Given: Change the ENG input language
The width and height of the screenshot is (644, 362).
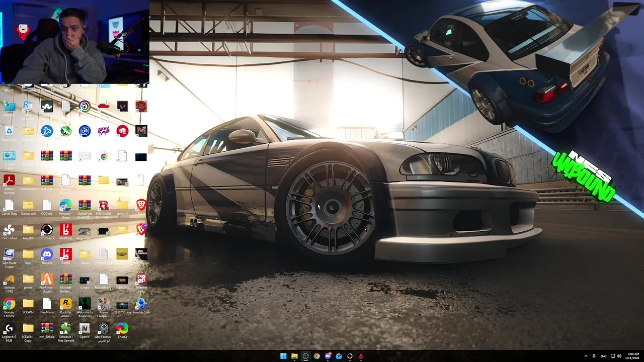Looking at the screenshot, I should click(x=603, y=356).
